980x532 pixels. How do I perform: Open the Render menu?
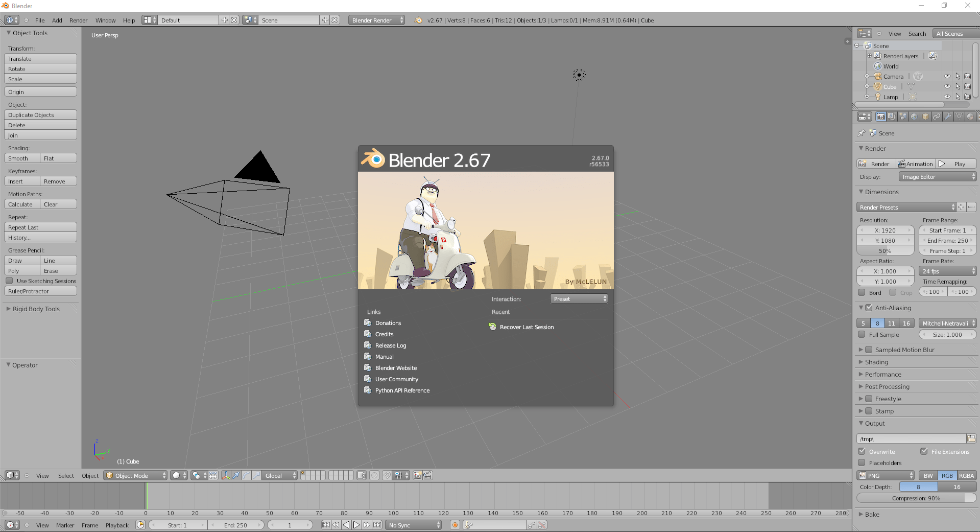tap(78, 20)
